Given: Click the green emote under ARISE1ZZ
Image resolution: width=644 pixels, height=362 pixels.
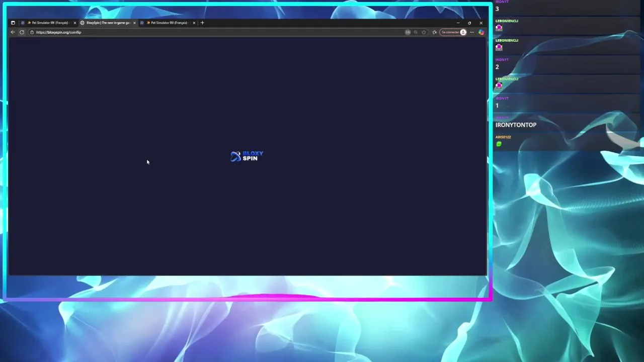Looking at the screenshot, I should coord(499,144).
